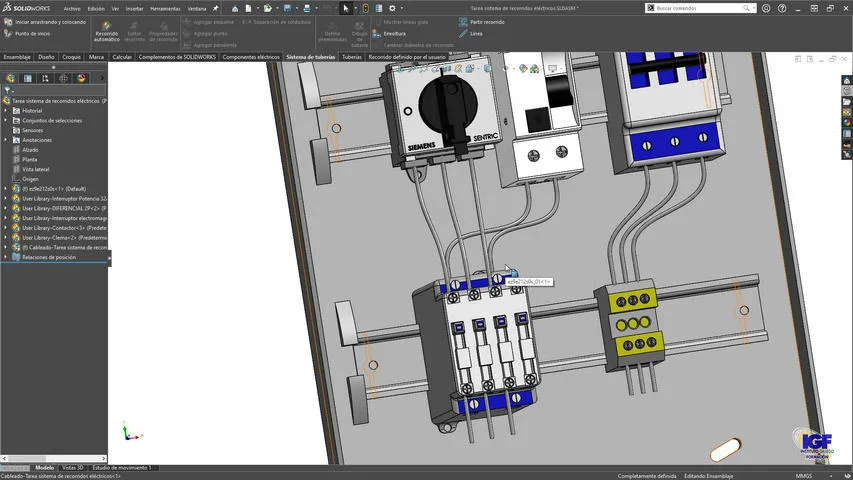Click the Rebuild traffic light icon
This screenshot has width=853, height=480.
tap(366, 8)
